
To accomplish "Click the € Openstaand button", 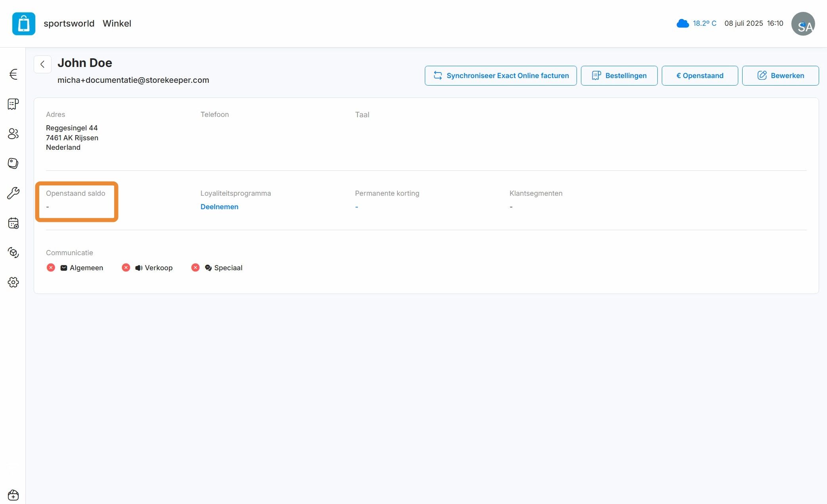I will click(x=700, y=76).
